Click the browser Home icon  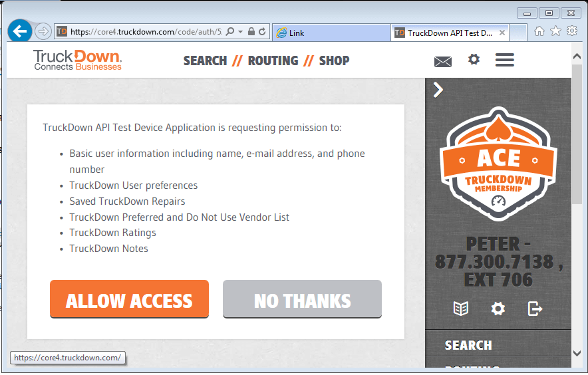pos(539,31)
